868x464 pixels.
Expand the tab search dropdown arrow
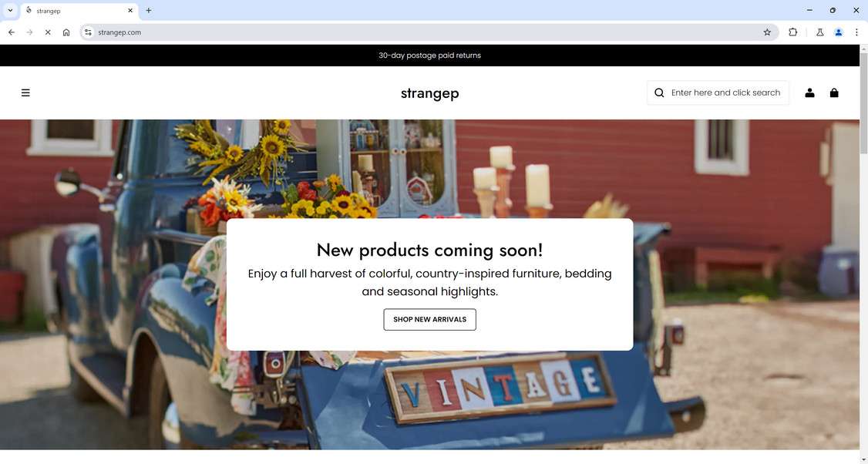tap(10, 10)
